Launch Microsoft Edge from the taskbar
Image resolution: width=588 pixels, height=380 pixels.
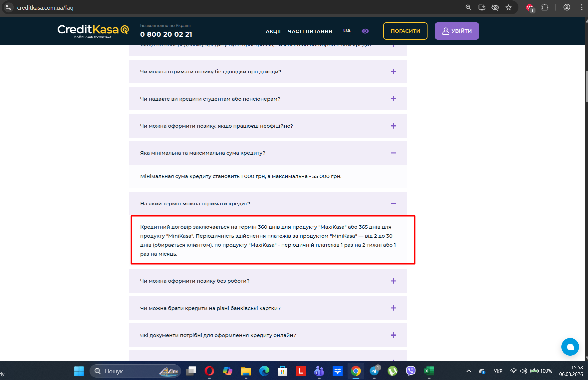click(x=264, y=371)
